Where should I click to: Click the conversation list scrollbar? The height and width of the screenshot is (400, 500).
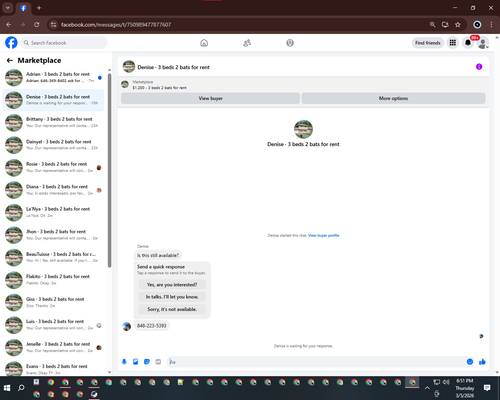click(109, 170)
